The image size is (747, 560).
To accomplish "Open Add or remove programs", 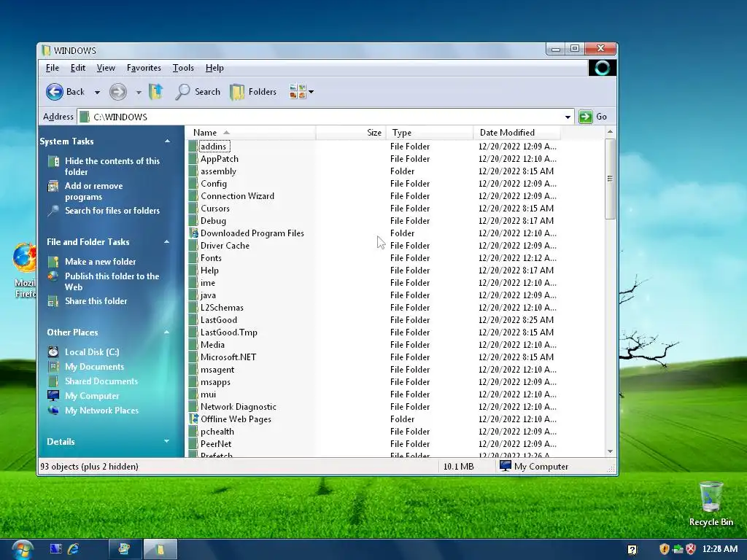I will coord(93,191).
